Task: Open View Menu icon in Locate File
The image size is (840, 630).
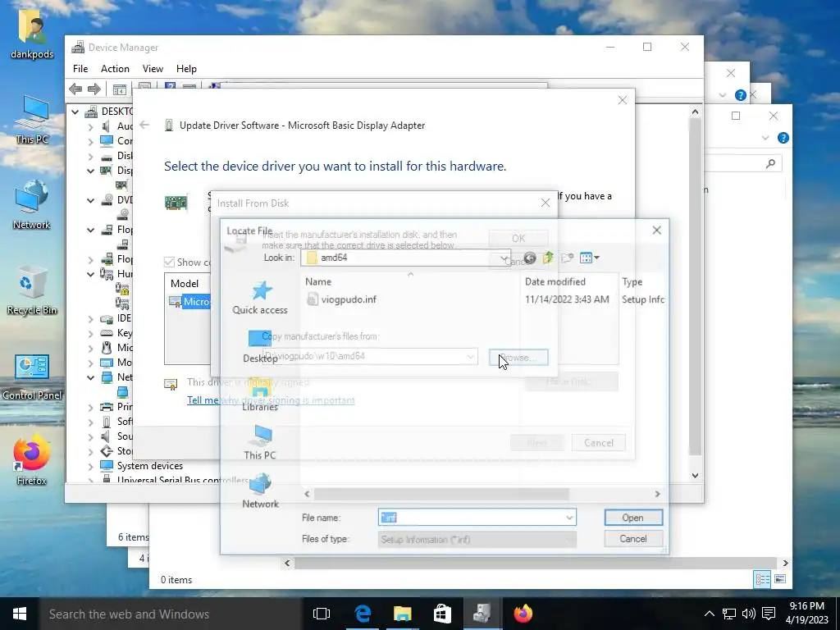Action: click(589, 258)
